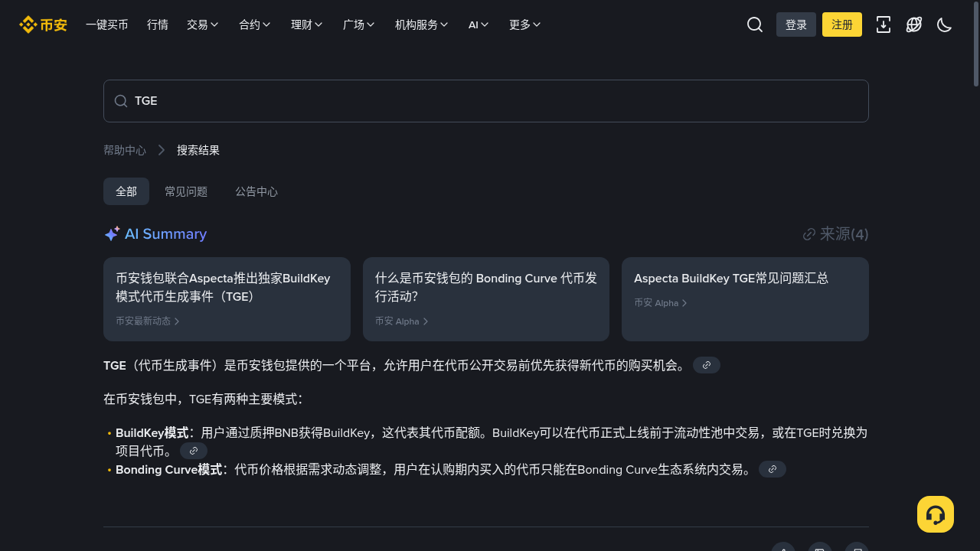Open the customer support headset chat

click(x=936, y=514)
